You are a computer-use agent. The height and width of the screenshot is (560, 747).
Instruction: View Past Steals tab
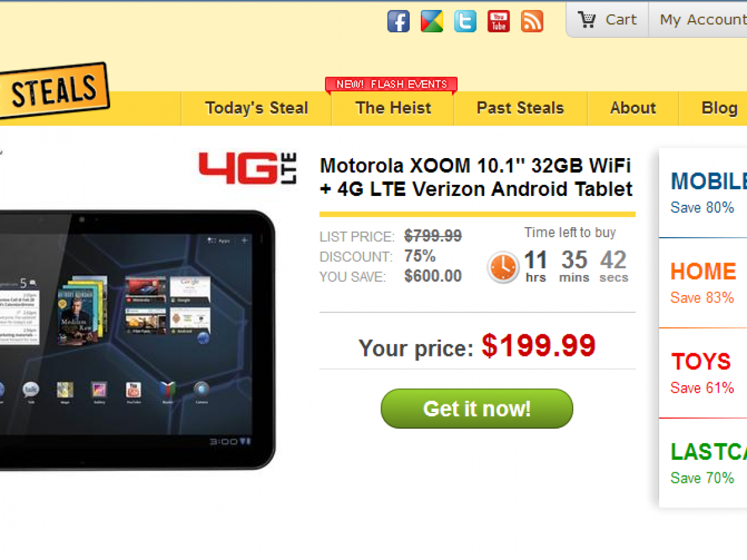(520, 108)
